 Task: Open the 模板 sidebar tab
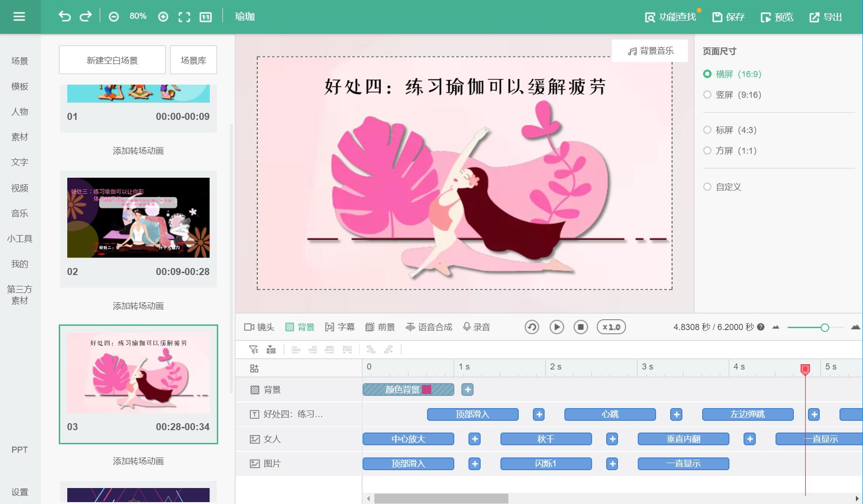click(x=20, y=86)
